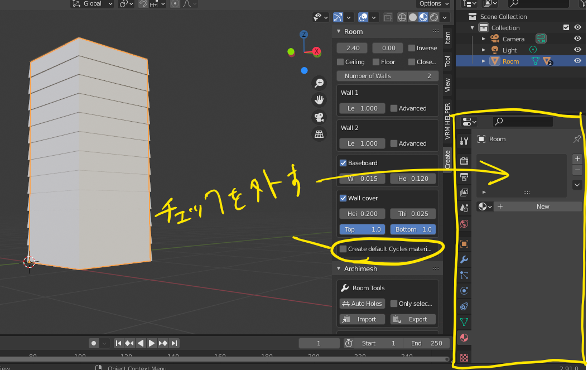This screenshot has height=370, width=588.
Task: Open the Object properties orange square icon
Action: coord(464,244)
